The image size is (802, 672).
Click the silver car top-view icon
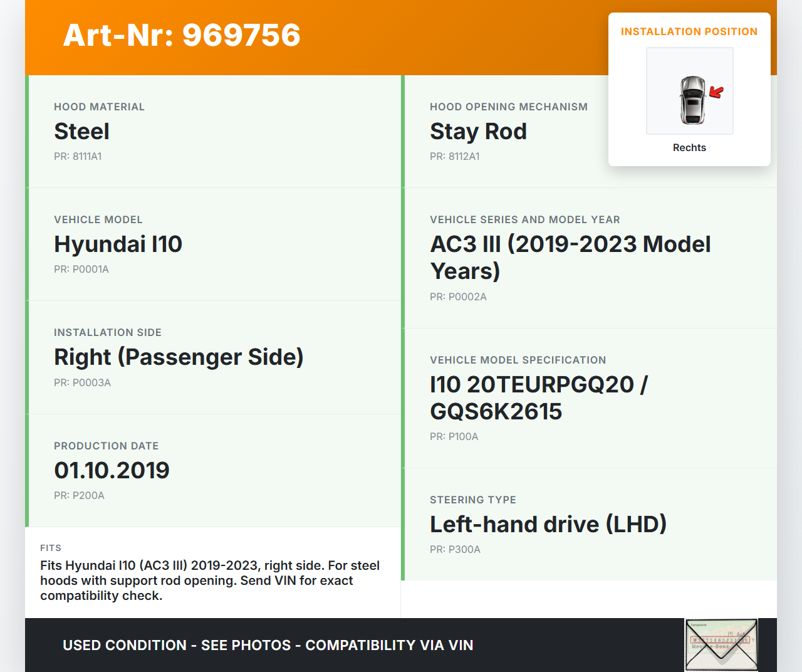[692, 100]
